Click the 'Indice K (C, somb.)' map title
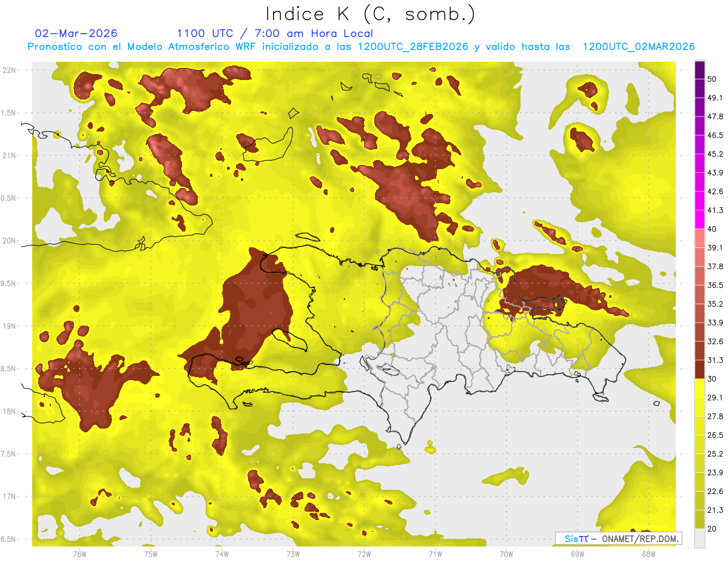728x562 pixels. point(371,14)
